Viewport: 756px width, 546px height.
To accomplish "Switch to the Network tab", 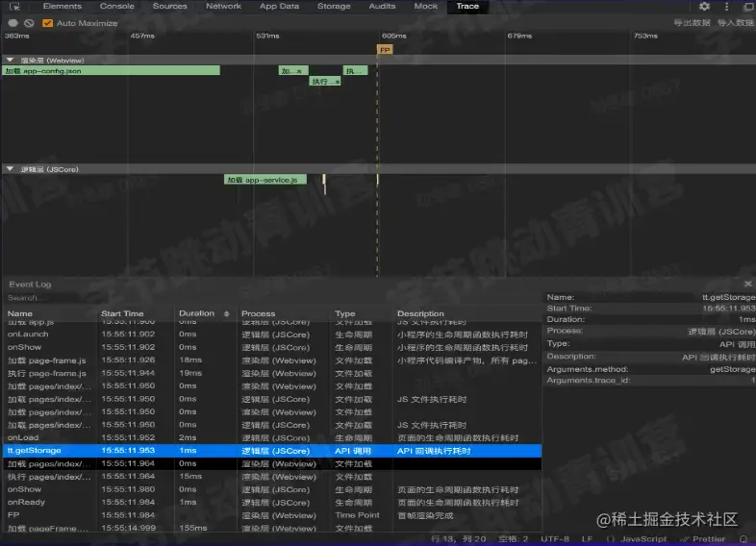I will pyautogui.click(x=223, y=7).
